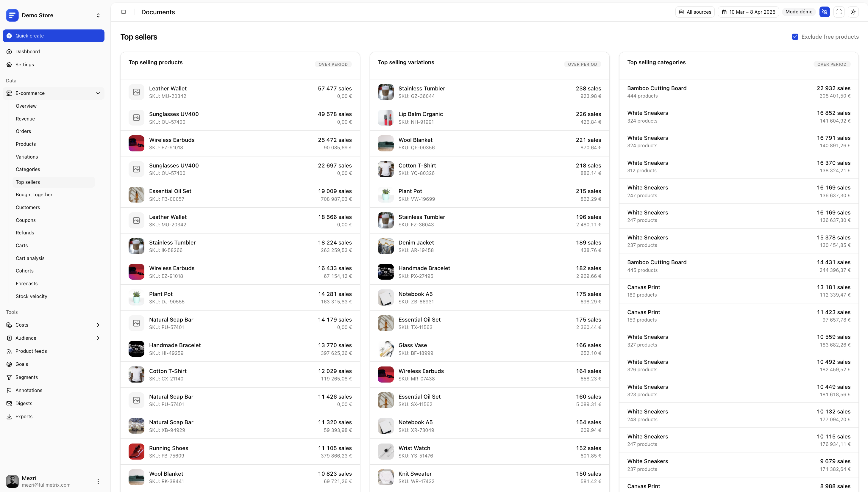Viewport: 868px width, 492px height.
Task: Open the date range 10 Mar – 8 Apr 2026
Action: click(748, 12)
